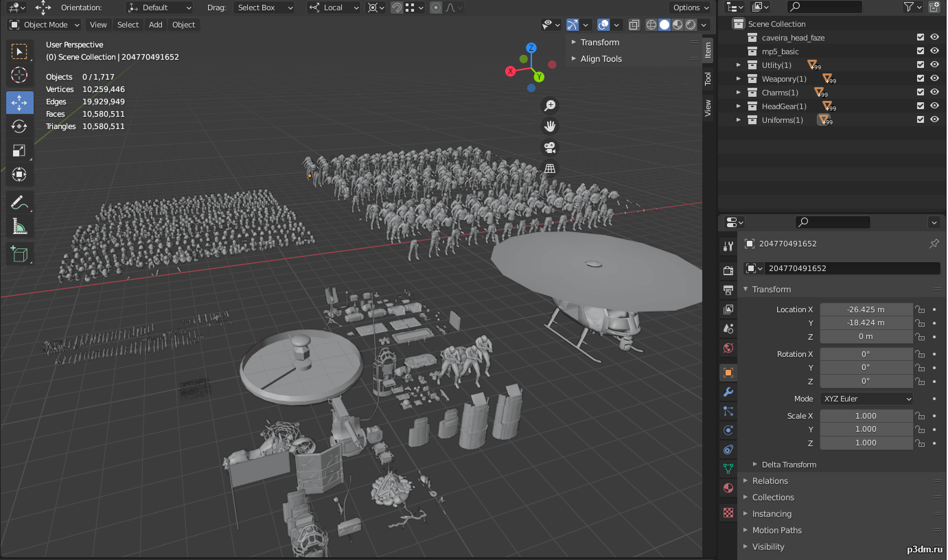Expand the HeadGear collection tree
This screenshot has height=560, width=948.
click(x=739, y=106)
